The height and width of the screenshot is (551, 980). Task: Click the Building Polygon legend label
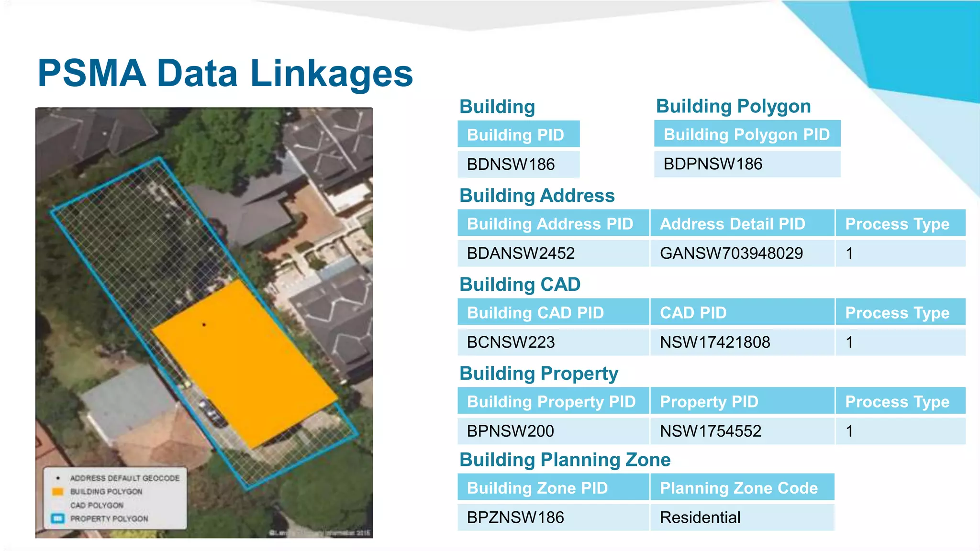click(x=106, y=492)
